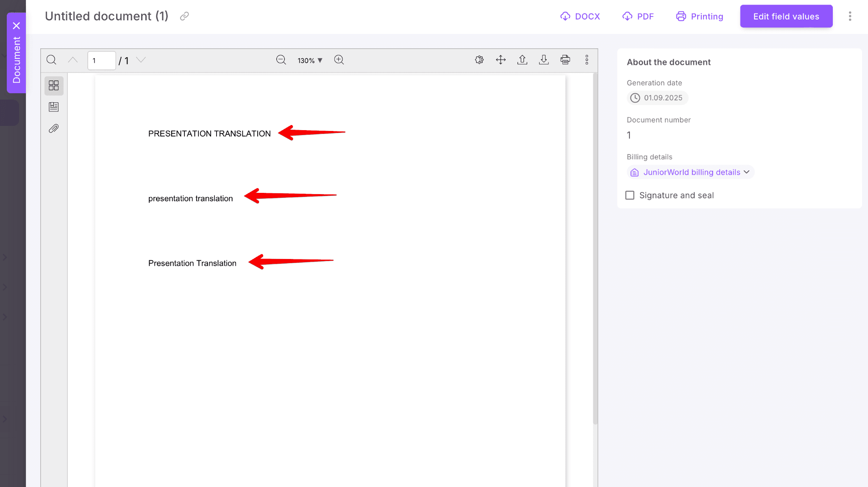Click the search icon in PDF viewer toolbar
This screenshot has height=487, width=868.
(51, 60)
